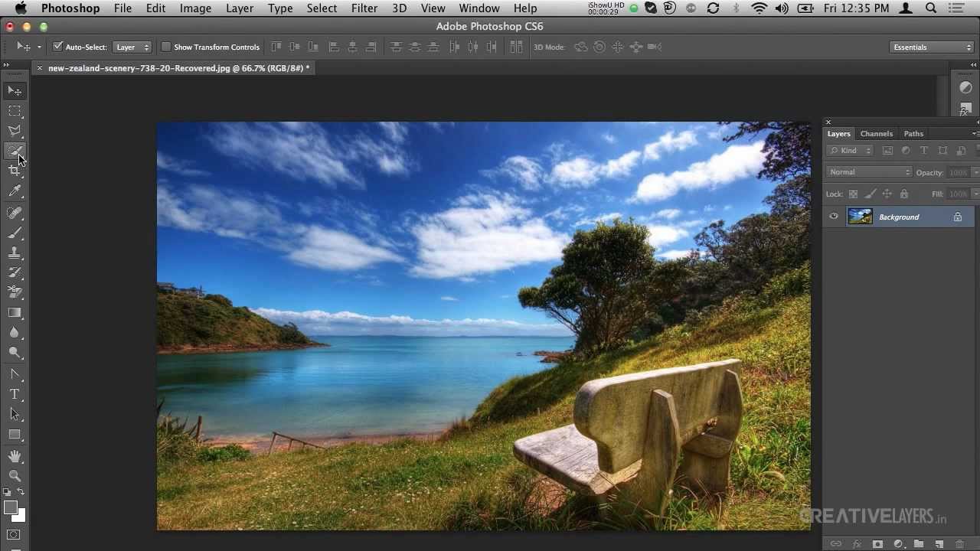Select the Dodge tool
The height and width of the screenshot is (551, 980).
tap(15, 352)
